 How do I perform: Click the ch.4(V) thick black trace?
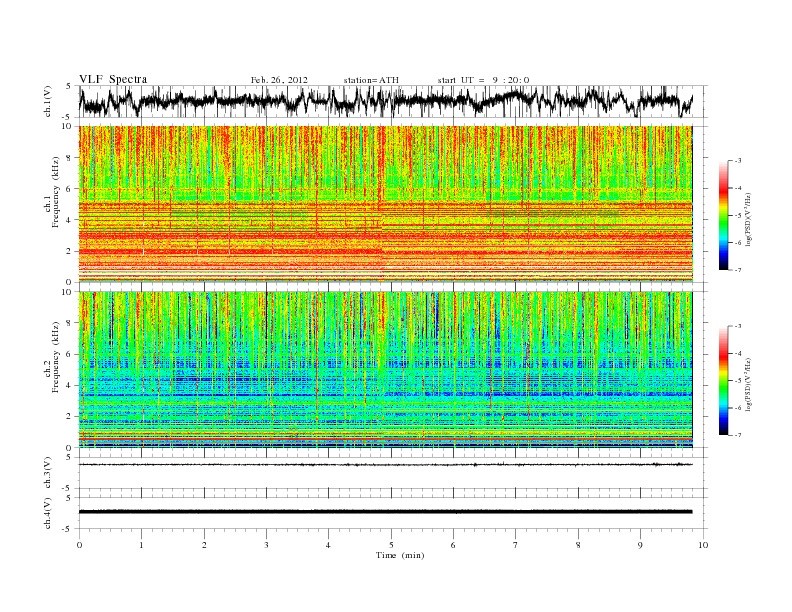coord(385,512)
